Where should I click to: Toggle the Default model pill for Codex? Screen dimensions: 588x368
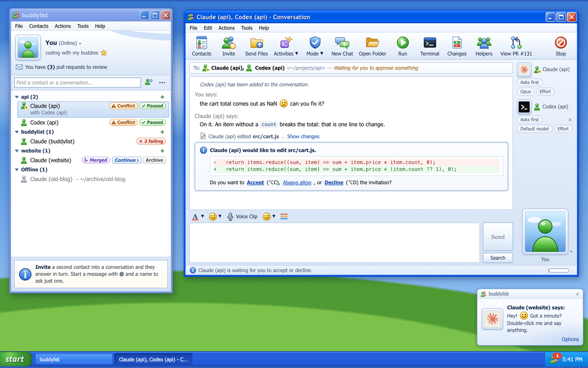coord(534,129)
